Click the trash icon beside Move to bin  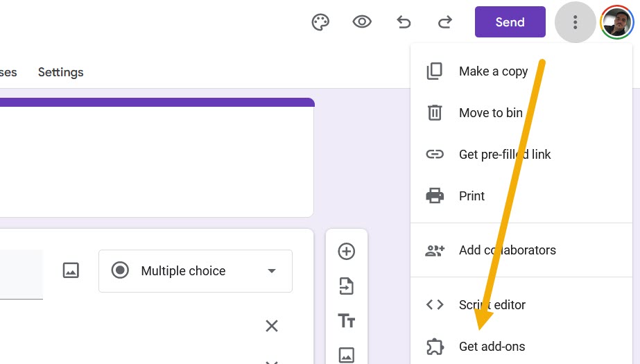pyautogui.click(x=434, y=112)
